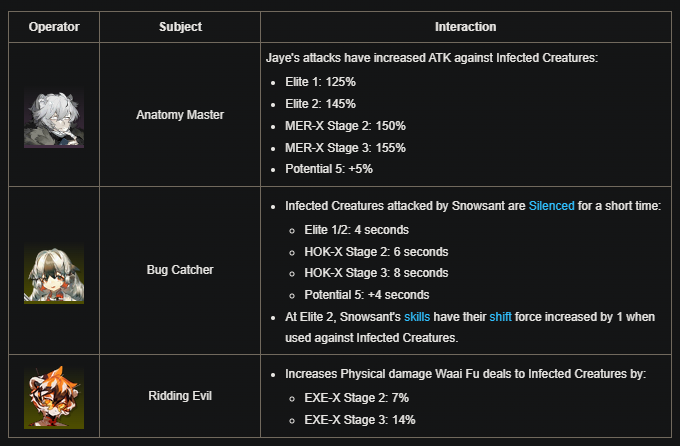Click the Bug Catcher subject cell
Viewport: 680px width, 446px height.
pos(180,270)
